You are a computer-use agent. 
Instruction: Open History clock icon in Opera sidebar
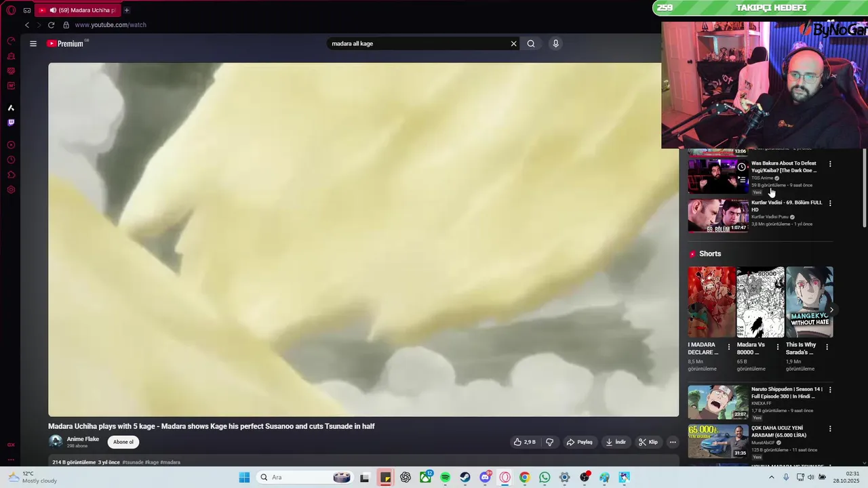(x=11, y=160)
